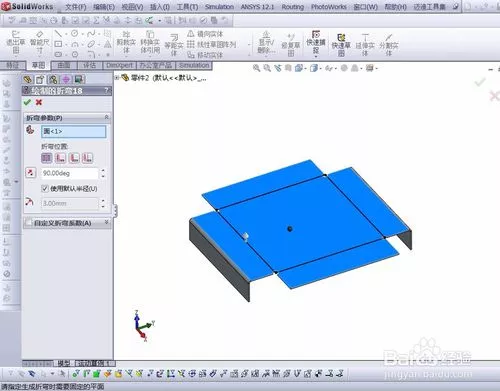500x391 pixels.
Task: Click 退出草图 exit sketch button
Action: [16, 42]
